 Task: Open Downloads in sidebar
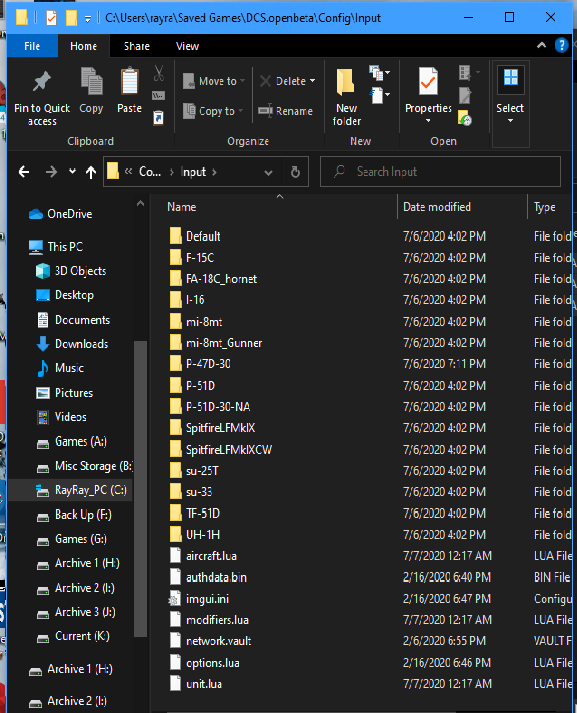click(x=72, y=344)
